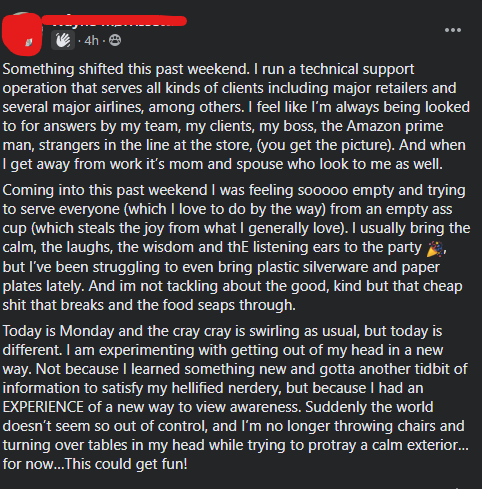Open the three-dot post options menu
The image size is (482, 489).
[453, 30]
